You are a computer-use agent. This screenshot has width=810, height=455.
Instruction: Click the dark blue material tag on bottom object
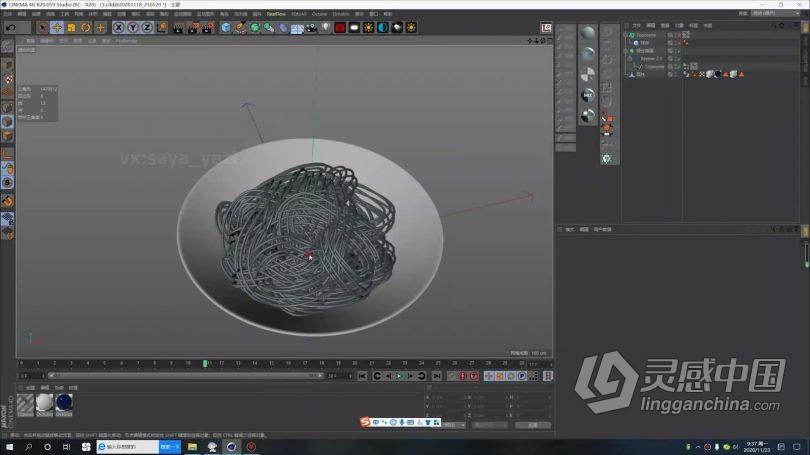[x=718, y=74]
